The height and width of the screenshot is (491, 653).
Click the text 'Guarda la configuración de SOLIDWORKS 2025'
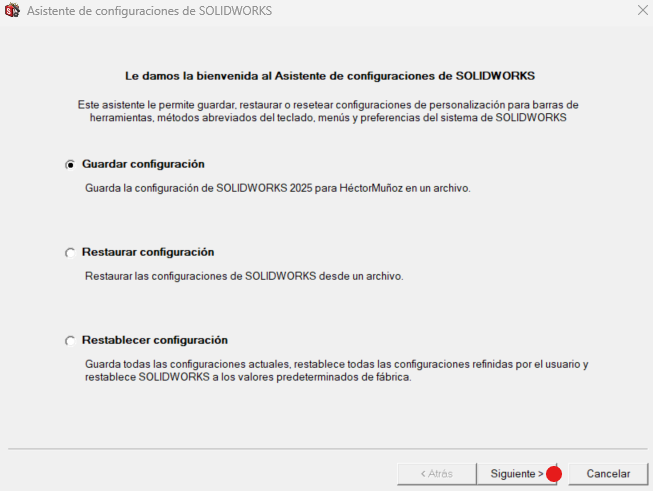[x=199, y=188]
